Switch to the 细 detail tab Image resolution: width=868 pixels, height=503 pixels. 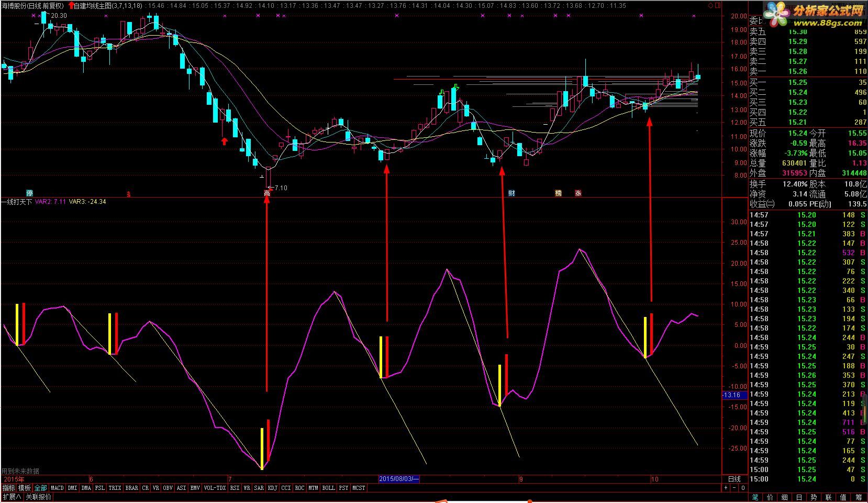(785, 497)
